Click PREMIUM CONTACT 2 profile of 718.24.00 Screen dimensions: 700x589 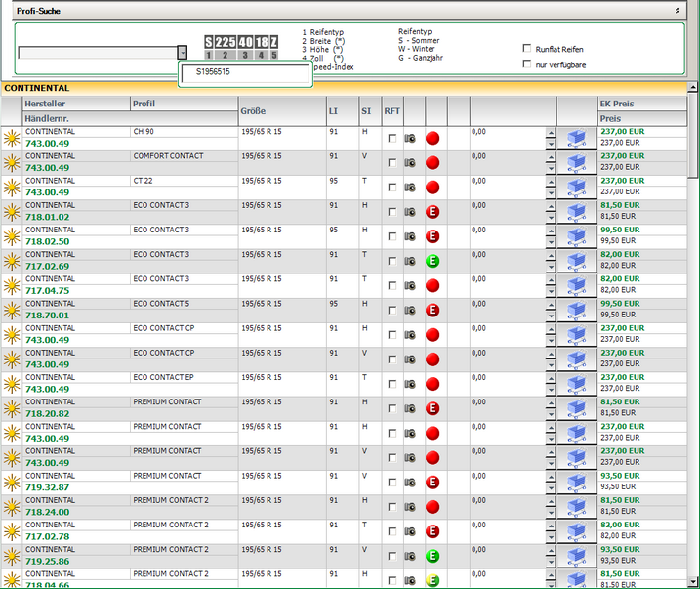[171, 500]
